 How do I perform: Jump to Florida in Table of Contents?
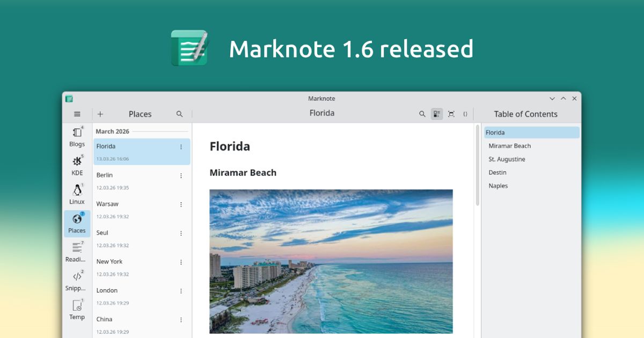pos(531,133)
